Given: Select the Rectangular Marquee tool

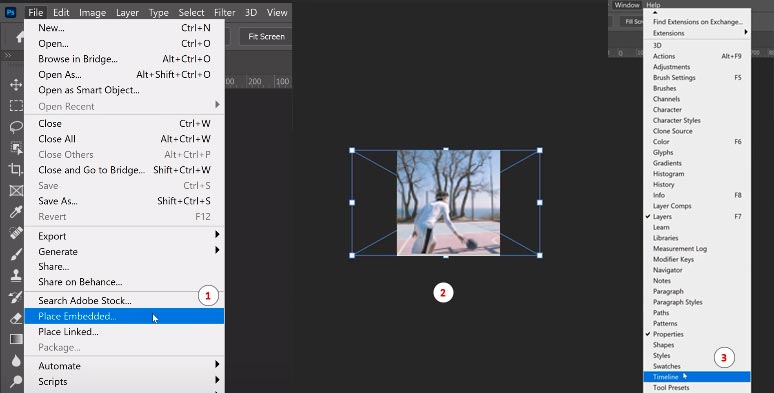Looking at the screenshot, I should tap(16, 106).
